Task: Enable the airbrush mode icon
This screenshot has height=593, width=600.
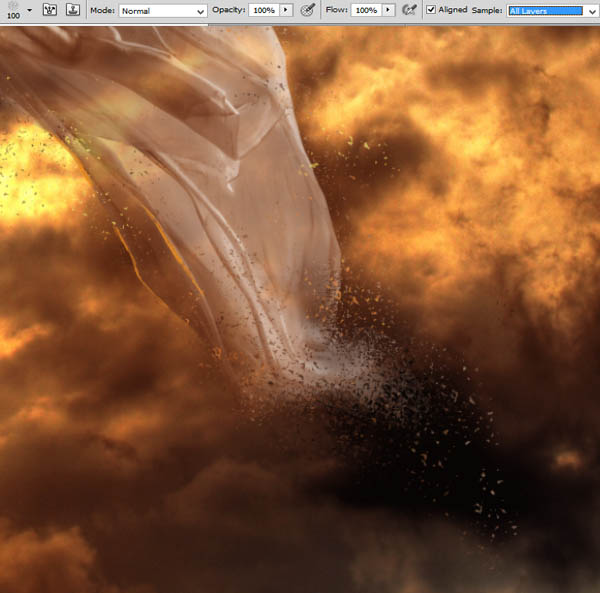Action: click(409, 10)
